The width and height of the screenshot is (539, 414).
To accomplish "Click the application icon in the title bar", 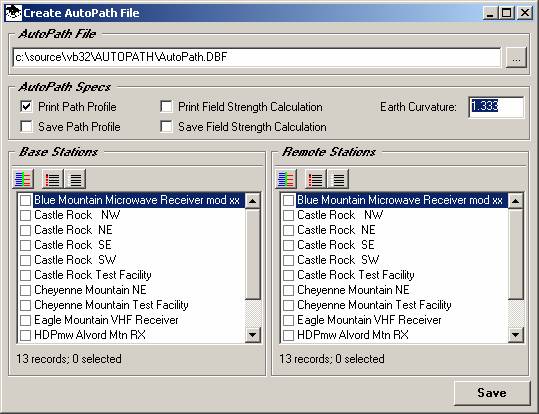I will tap(13, 13).
